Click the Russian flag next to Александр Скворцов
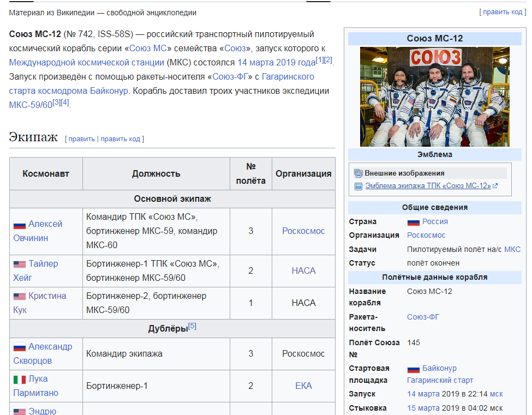 coord(19,347)
